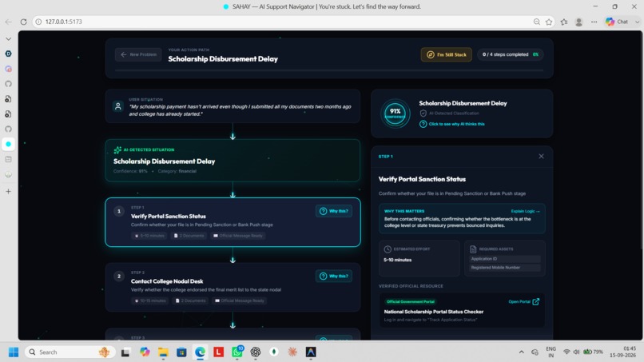Click the Official Government Portal badge
Viewport: 644px width, 362px height.
tap(411, 301)
